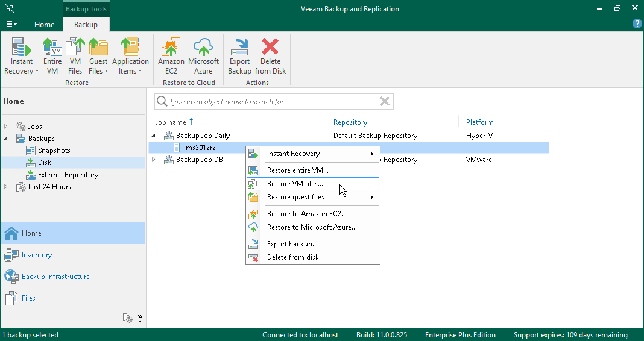
Task: Select the Backup Job Daily row
Action: pos(349,136)
